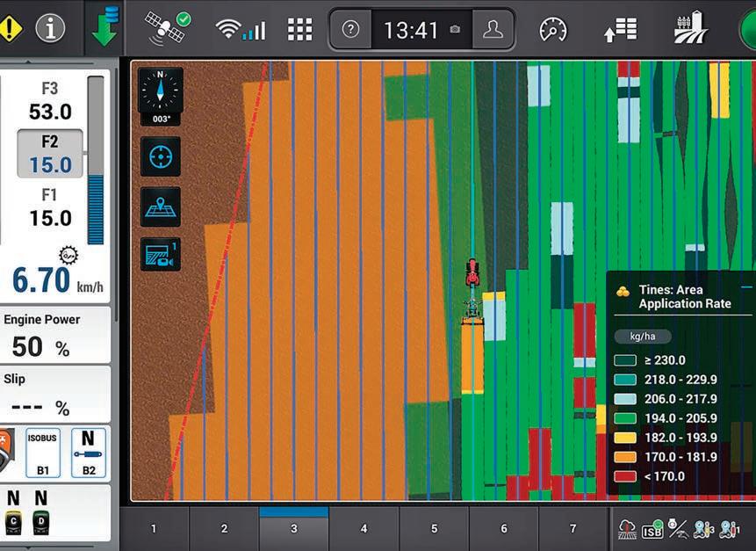Tap the green D valve rocker icon
The height and width of the screenshot is (551, 756).
41,525
